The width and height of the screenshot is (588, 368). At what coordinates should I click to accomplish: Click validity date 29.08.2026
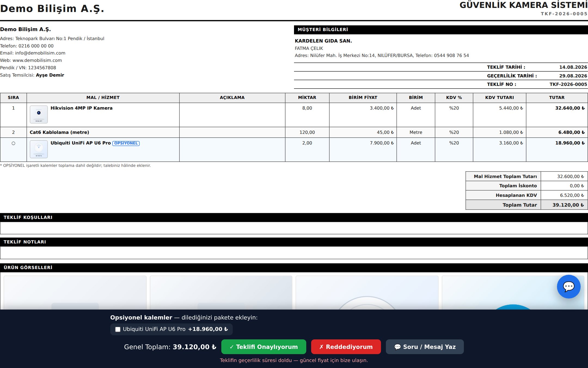[573, 76]
